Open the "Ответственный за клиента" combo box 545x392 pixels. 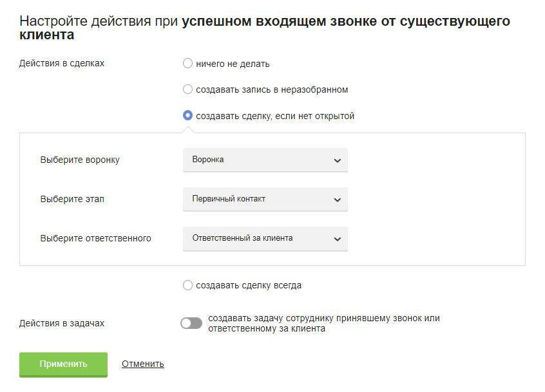[x=264, y=239]
